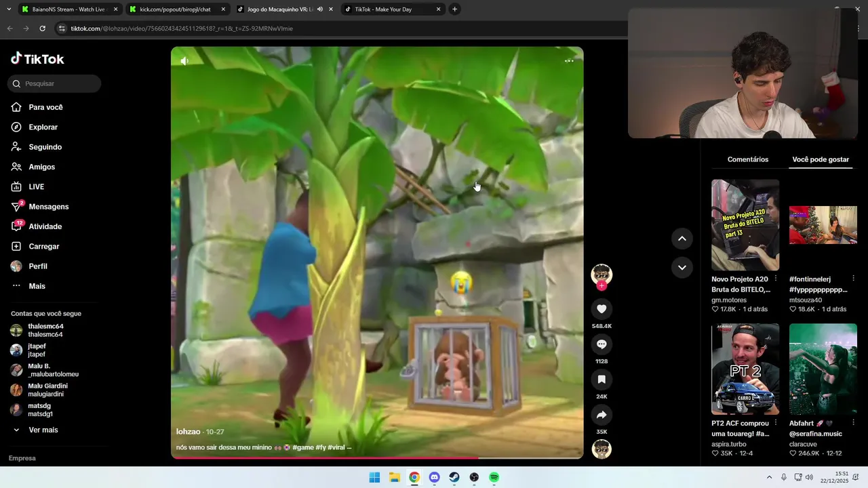The image size is (868, 488).
Task: Go to previous video with up chevron
Action: pos(682,239)
